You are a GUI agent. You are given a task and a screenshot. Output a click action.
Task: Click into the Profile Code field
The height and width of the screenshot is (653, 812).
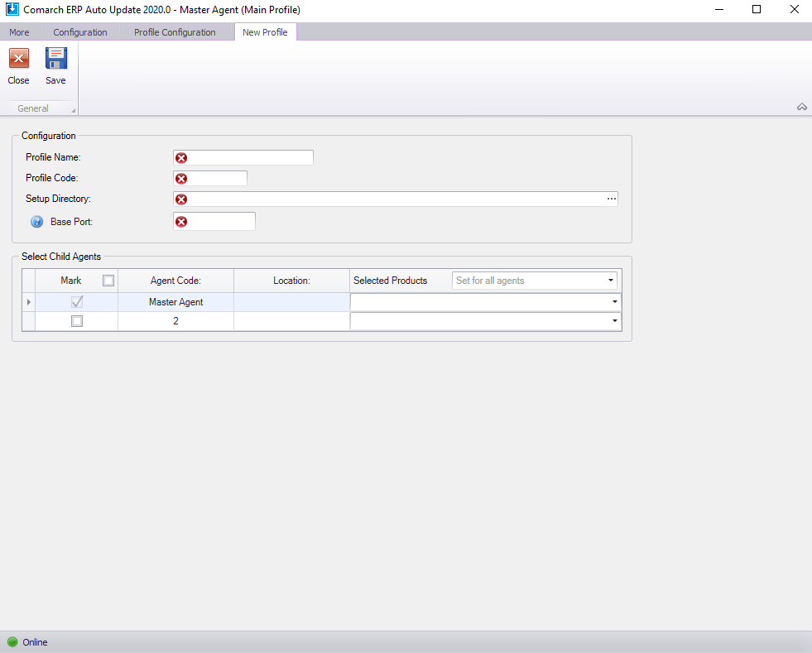[x=210, y=178]
